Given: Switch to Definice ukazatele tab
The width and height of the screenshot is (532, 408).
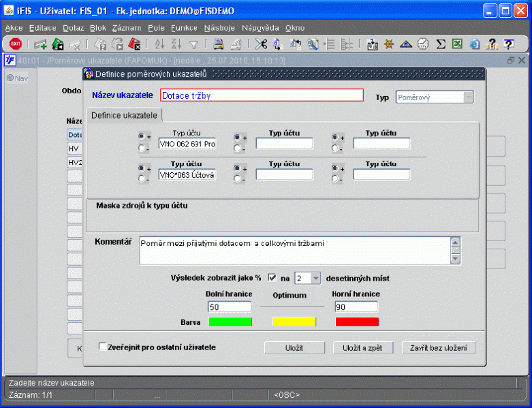Looking at the screenshot, I should click(125, 115).
